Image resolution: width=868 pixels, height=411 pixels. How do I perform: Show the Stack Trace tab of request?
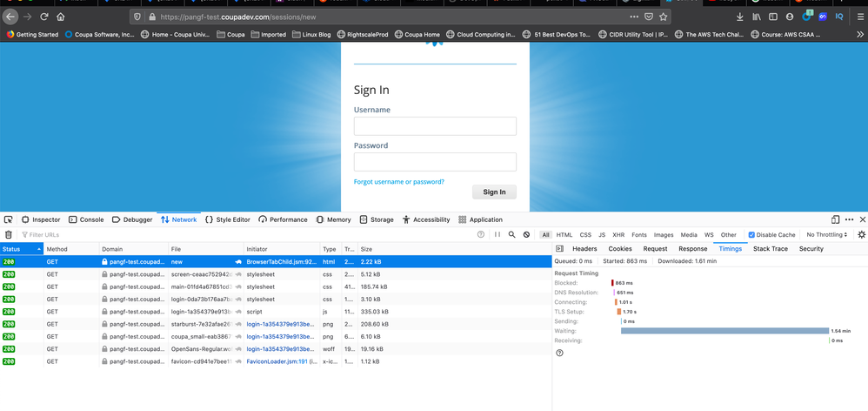tap(770, 249)
